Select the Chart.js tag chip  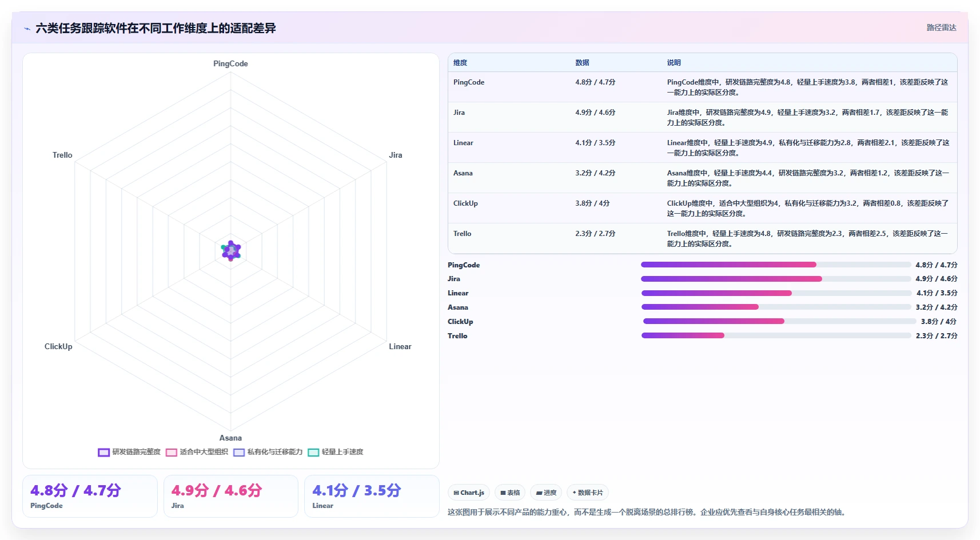pyautogui.click(x=469, y=493)
